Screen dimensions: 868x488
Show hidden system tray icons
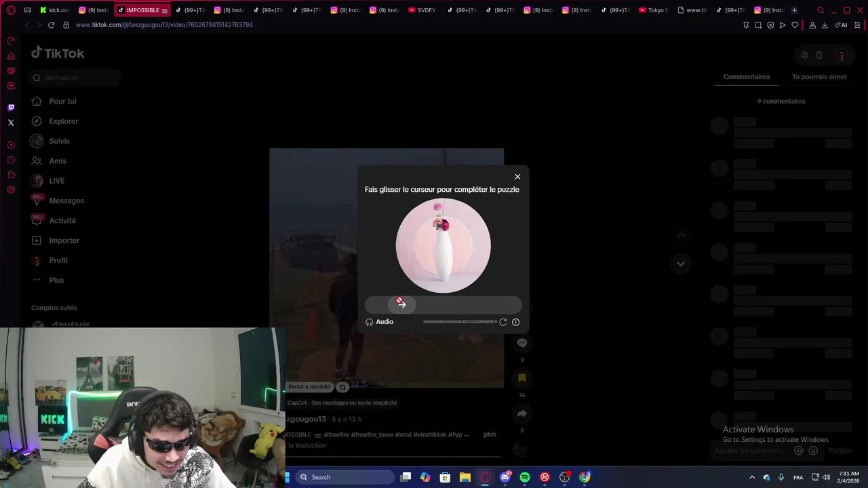point(751,477)
